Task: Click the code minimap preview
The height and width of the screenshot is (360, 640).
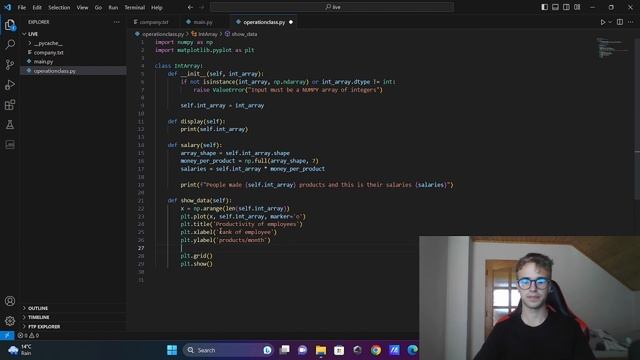Action: (612, 48)
